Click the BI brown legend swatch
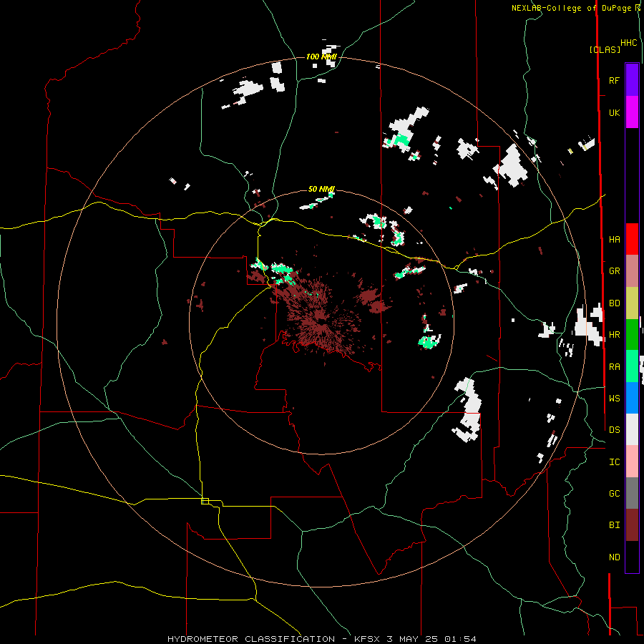Viewport: 644px width, 644px height. click(x=632, y=525)
